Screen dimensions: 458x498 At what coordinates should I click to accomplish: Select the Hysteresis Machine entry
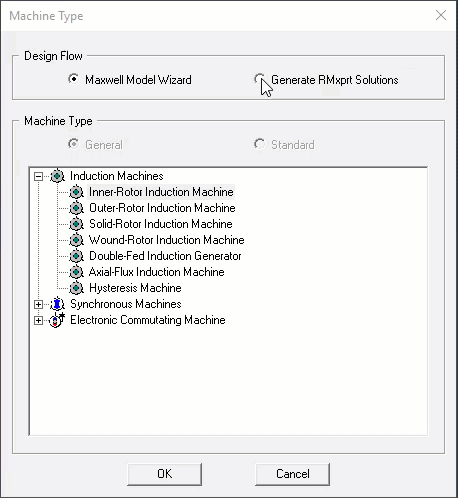135,288
